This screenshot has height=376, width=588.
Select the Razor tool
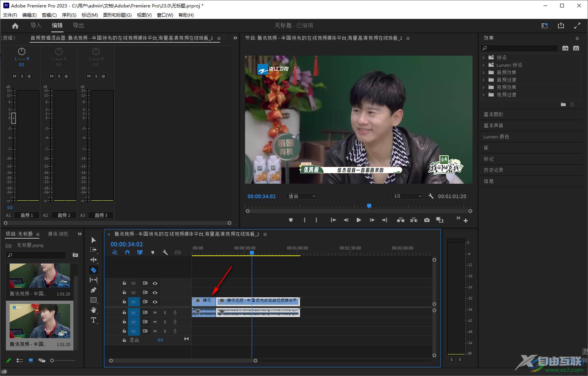pyautogui.click(x=94, y=270)
